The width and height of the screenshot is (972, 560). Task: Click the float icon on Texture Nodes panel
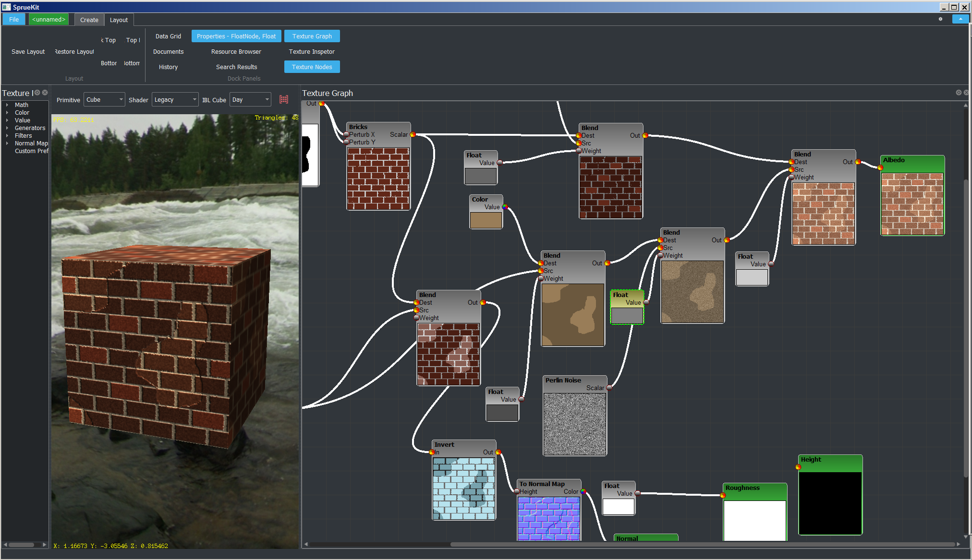tap(37, 93)
